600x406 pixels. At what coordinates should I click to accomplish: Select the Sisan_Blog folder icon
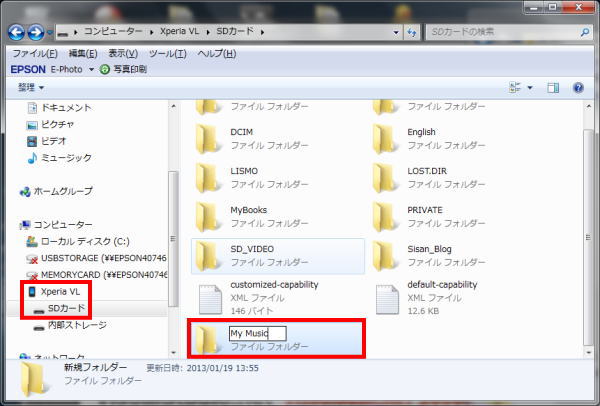pyautogui.click(x=385, y=256)
